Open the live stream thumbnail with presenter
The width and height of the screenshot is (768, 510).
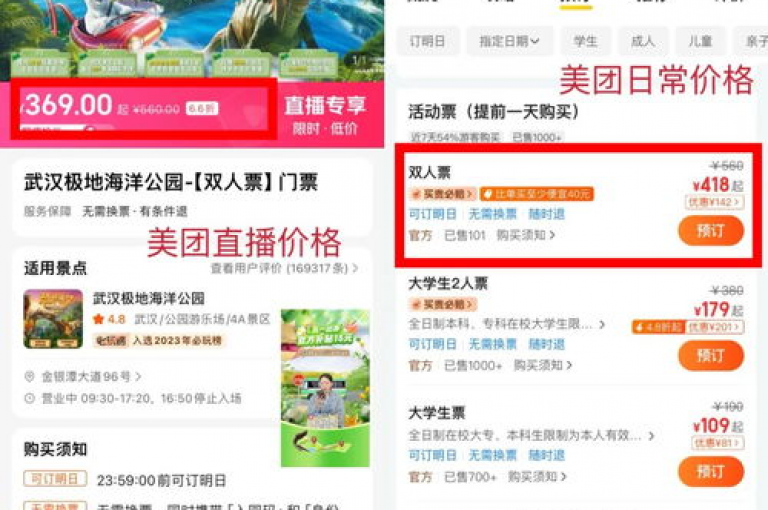point(325,388)
